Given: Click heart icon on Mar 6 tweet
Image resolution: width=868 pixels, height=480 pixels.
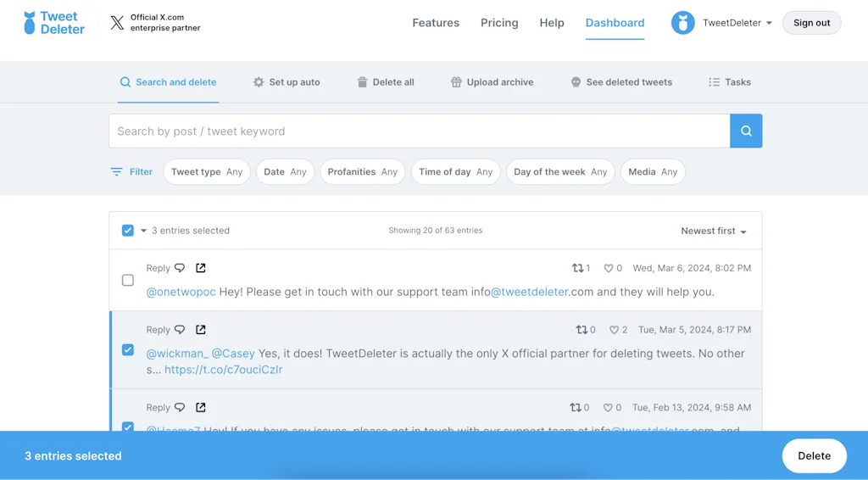Looking at the screenshot, I should click(608, 268).
